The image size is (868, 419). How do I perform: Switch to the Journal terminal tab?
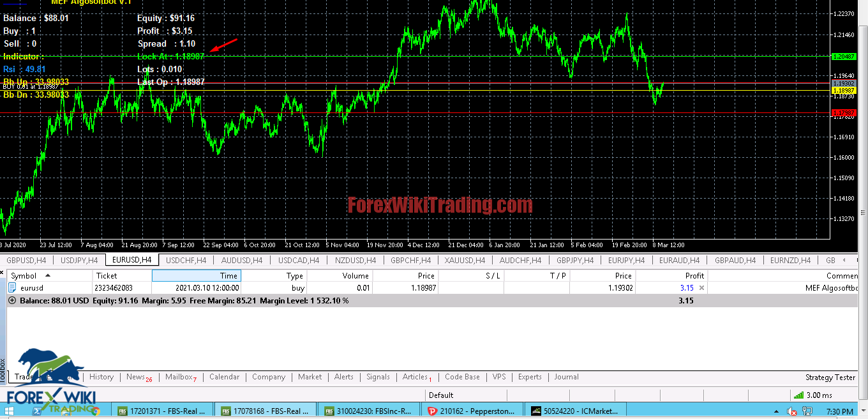567,377
